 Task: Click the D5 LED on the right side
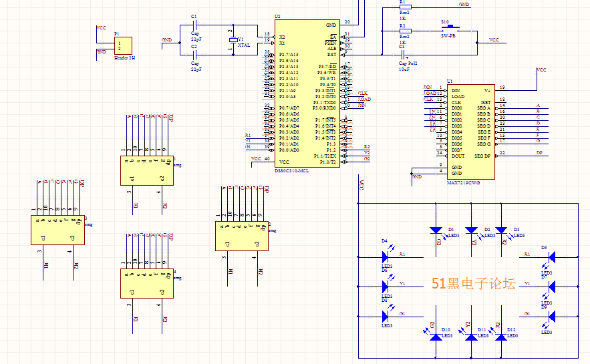click(552, 257)
